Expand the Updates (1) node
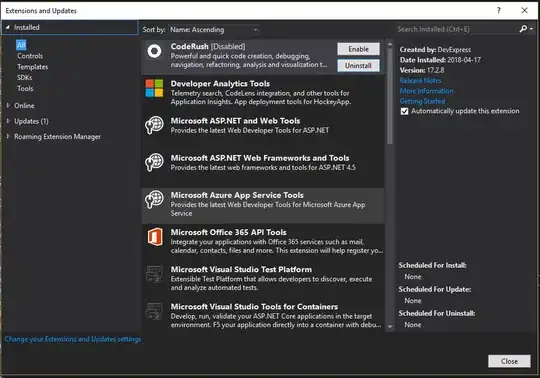The width and height of the screenshot is (540, 378). point(8,121)
